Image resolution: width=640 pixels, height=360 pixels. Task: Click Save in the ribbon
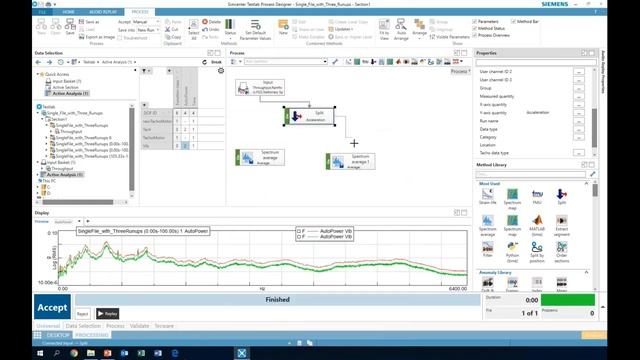pyautogui.click(x=70, y=26)
